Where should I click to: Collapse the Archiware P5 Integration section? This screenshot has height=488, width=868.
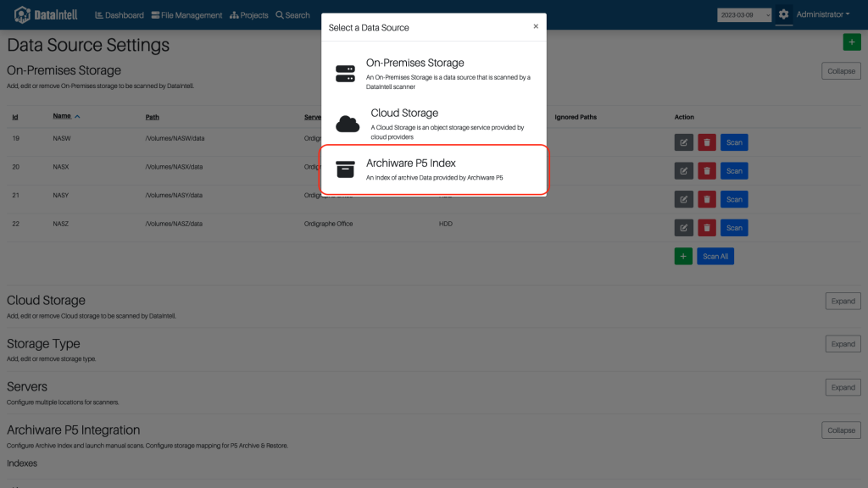(x=841, y=430)
